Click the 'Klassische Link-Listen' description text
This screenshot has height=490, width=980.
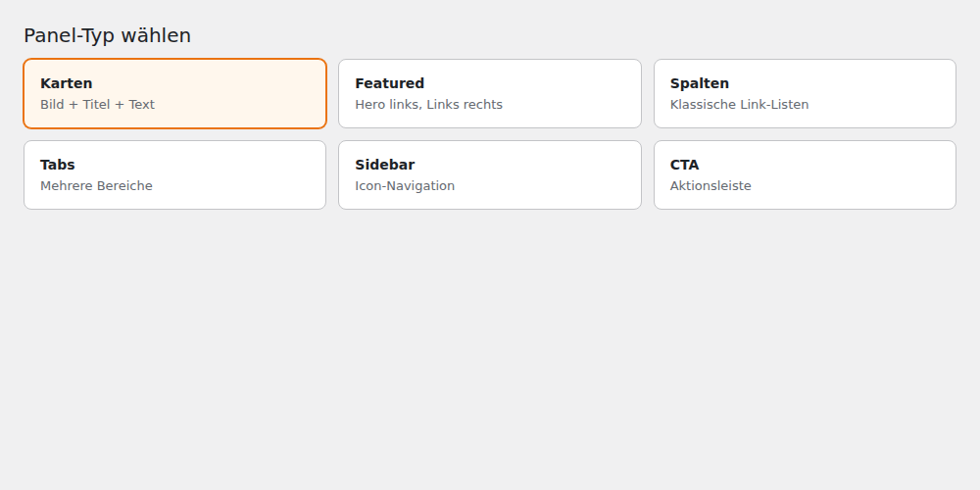739,105
